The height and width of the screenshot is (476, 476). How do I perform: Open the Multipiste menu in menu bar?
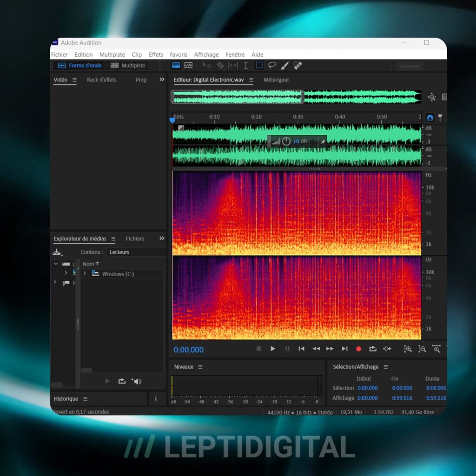(112, 55)
